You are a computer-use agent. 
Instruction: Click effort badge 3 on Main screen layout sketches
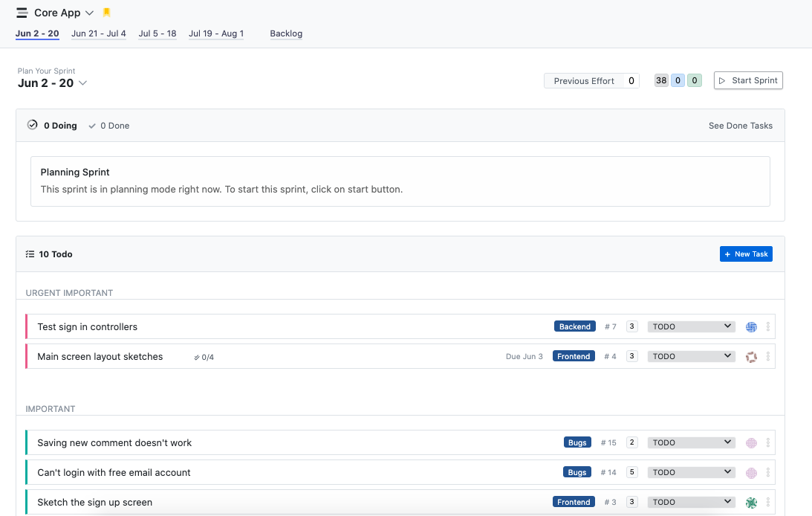631,356
